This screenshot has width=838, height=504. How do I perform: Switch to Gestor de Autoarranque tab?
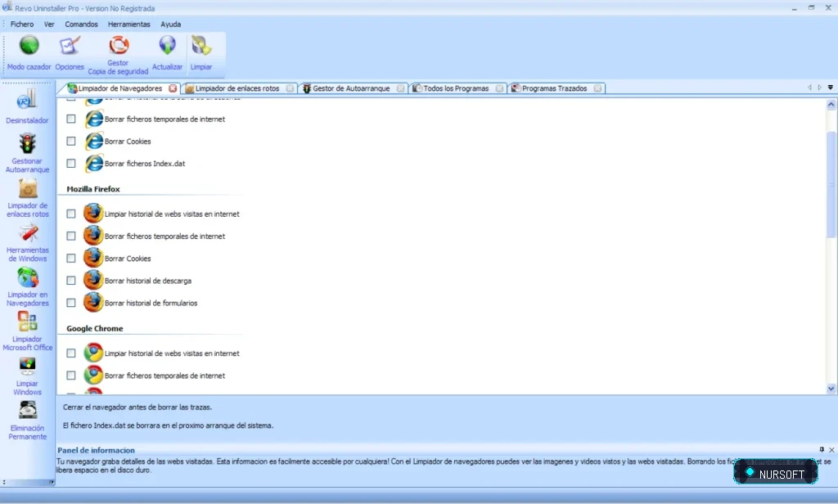pyautogui.click(x=350, y=88)
